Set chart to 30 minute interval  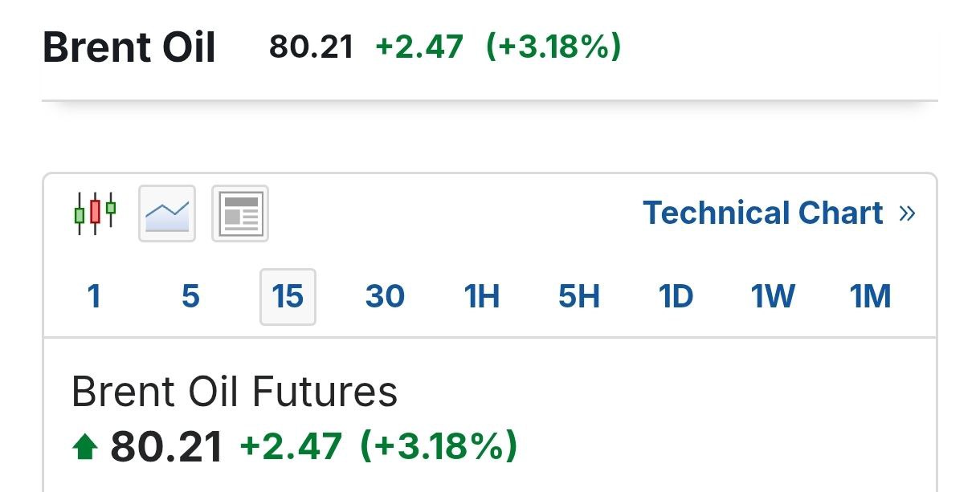click(385, 297)
